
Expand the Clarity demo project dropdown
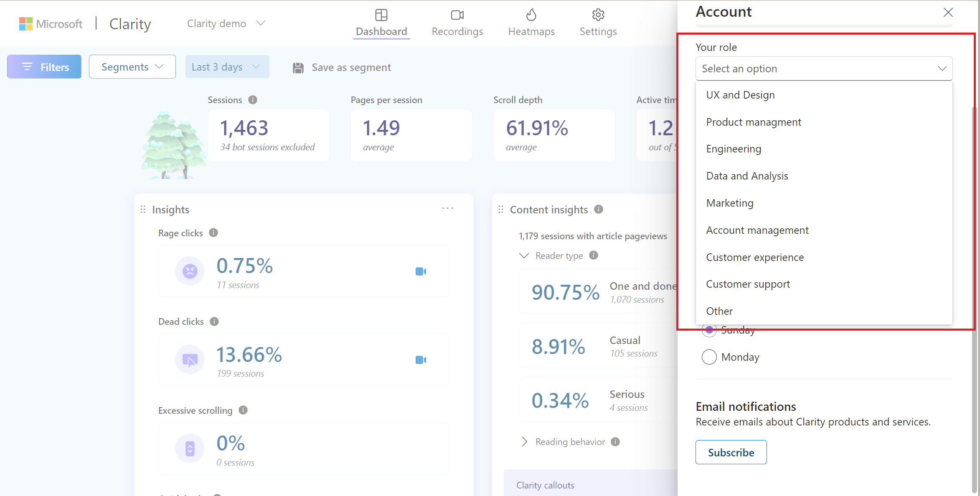pyautogui.click(x=226, y=23)
